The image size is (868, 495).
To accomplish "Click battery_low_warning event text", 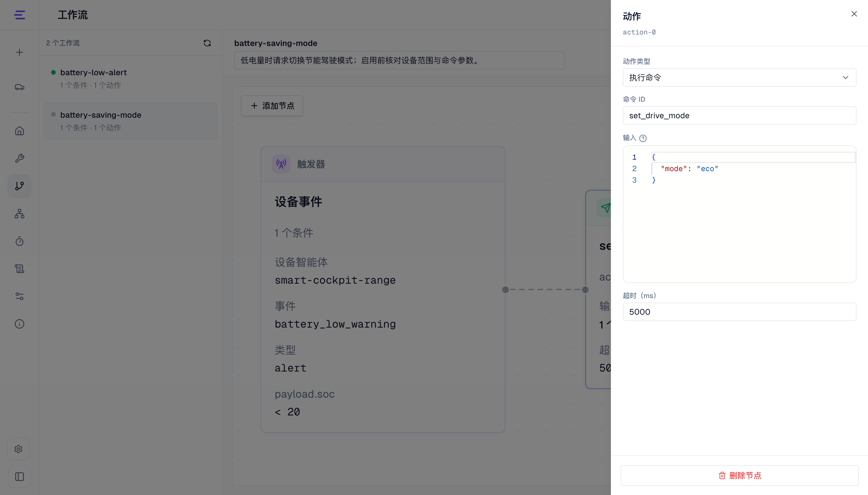I will tap(335, 324).
